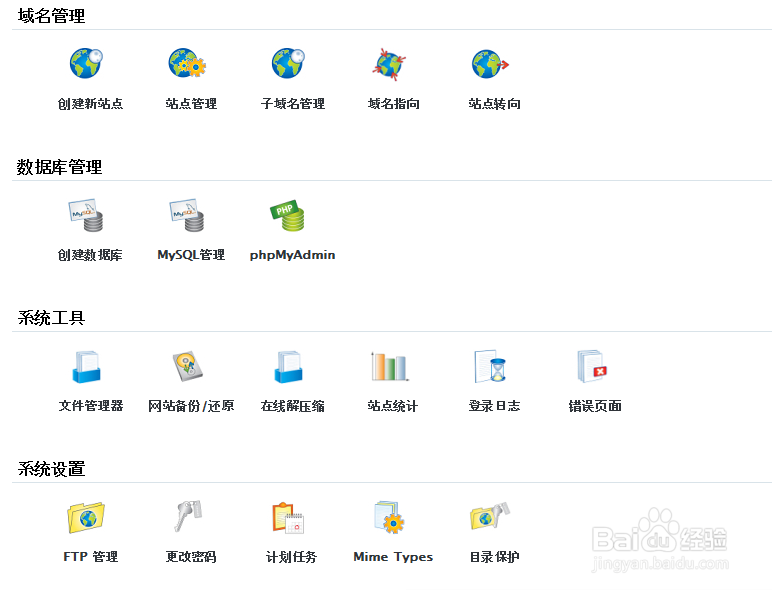Viewport: 772px width, 590px height.
Task: Open the 文件管理器 file drawer icon
Action: point(87,367)
